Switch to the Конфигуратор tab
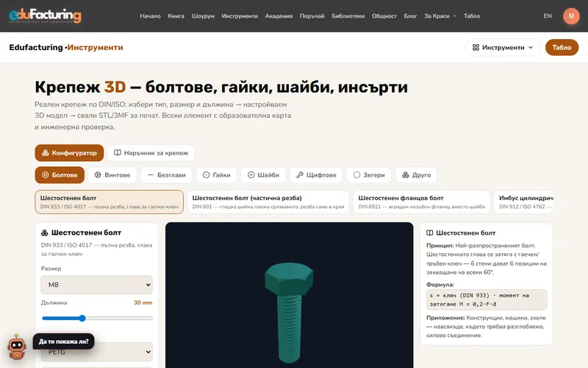Screen dimensions: 588x368 (x=69, y=153)
